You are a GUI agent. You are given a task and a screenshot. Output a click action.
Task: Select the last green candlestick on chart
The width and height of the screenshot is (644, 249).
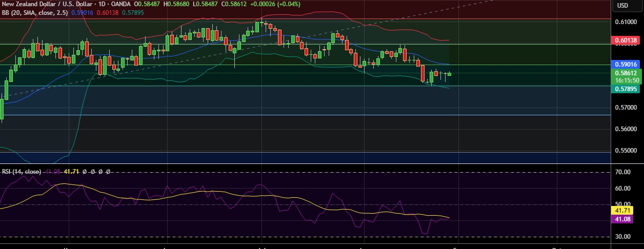450,74
